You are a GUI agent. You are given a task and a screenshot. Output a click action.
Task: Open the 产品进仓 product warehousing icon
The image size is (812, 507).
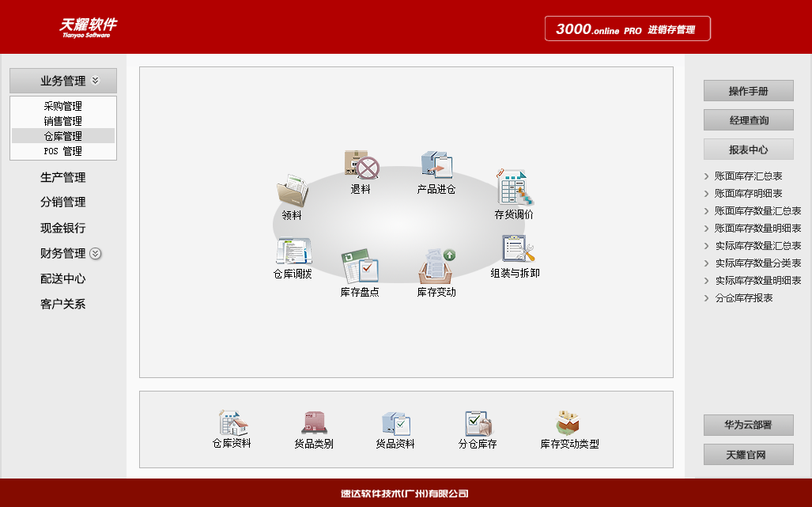436,166
